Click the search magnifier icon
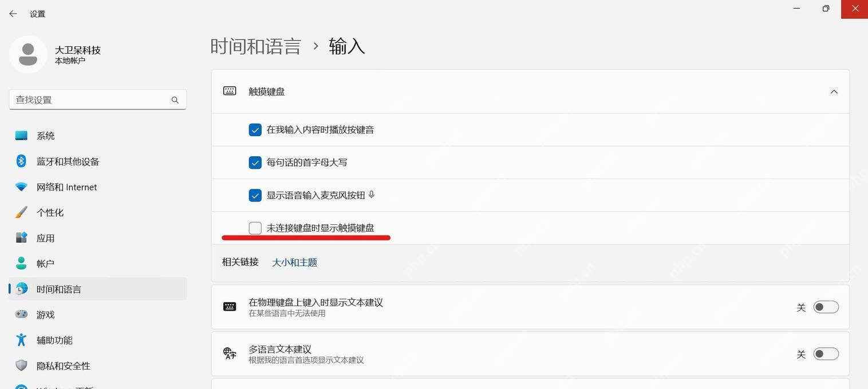Viewport: 868px width, 389px height. point(175,100)
